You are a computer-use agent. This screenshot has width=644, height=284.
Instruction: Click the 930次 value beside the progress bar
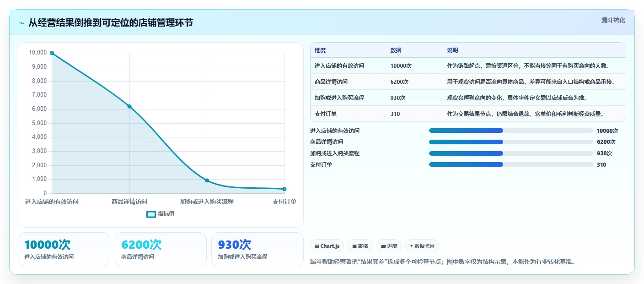(604, 153)
